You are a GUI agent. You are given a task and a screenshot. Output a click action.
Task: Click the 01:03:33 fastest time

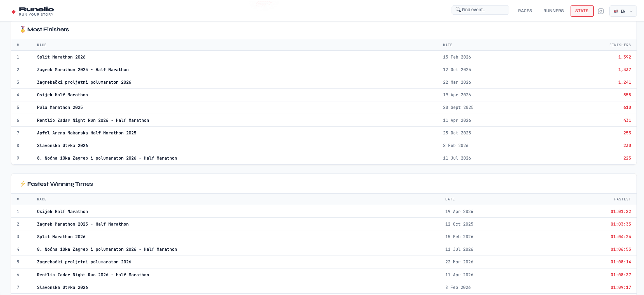621,224
